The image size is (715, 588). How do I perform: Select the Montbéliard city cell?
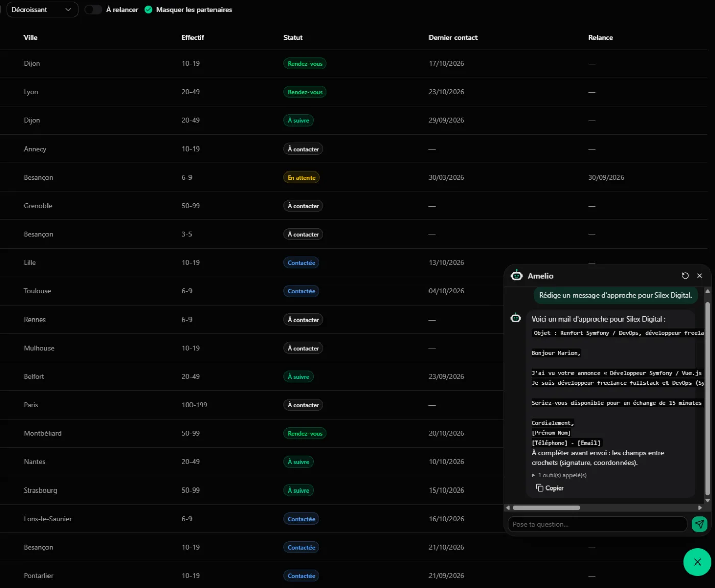pos(42,433)
